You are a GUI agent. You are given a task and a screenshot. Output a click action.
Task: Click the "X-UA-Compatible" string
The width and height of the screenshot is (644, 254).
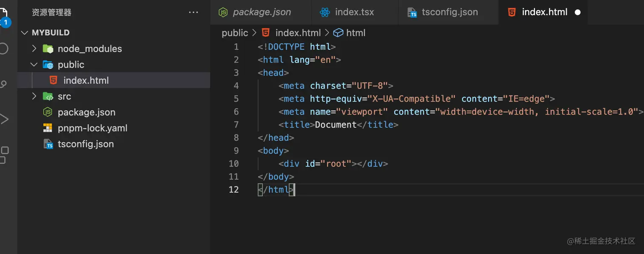[x=411, y=99]
